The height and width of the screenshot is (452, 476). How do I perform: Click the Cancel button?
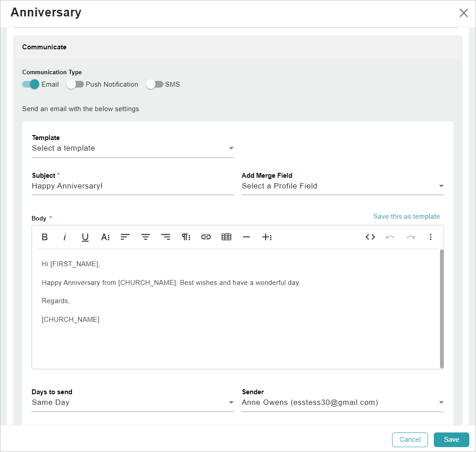[x=409, y=440]
